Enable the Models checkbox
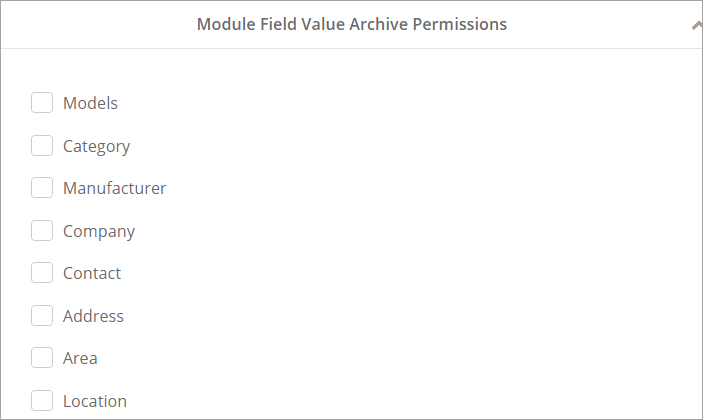 (42, 103)
